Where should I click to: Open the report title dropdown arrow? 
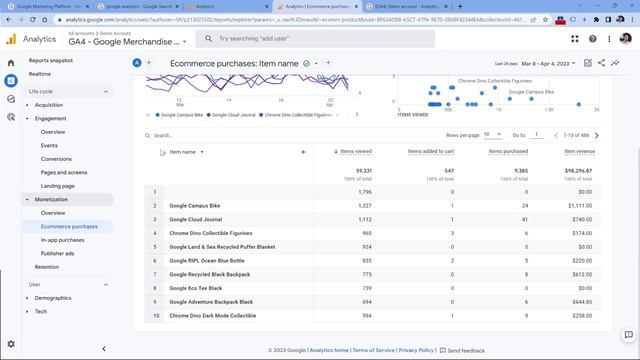pyautogui.click(x=316, y=64)
